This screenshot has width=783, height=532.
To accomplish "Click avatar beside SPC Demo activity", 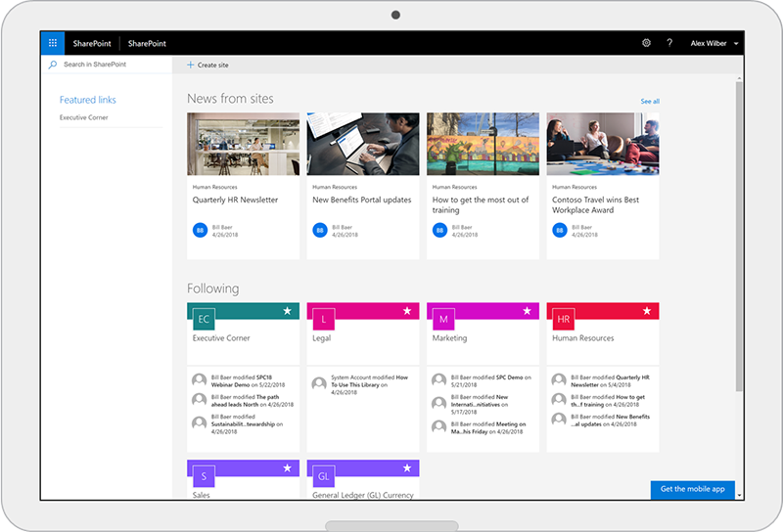I will (x=438, y=380).
